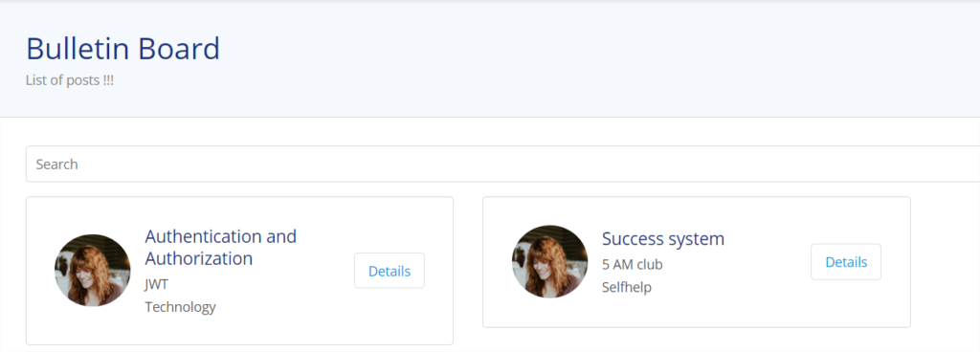Focus the Search placeholder text
The width and height of the screenshot is (980, 352).
point(56,165)
